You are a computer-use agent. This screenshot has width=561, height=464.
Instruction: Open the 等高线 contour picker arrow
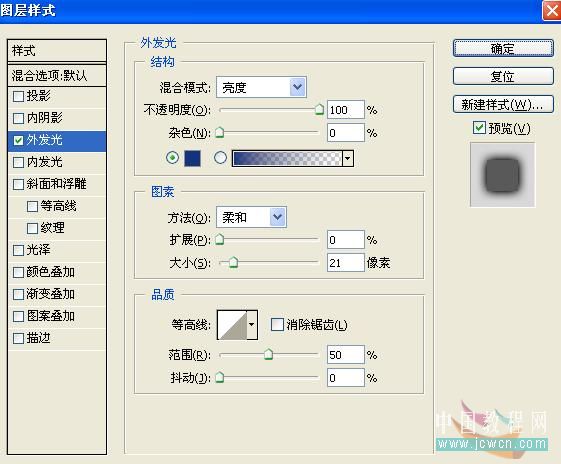pyautogui.click(x=252, y=325)
